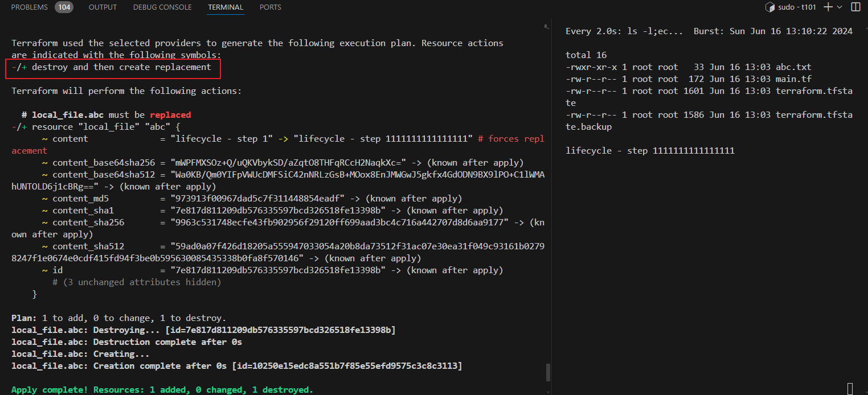868x395 pixels.
Task: Select the TERMINAL tab
Action: point(226,7)
